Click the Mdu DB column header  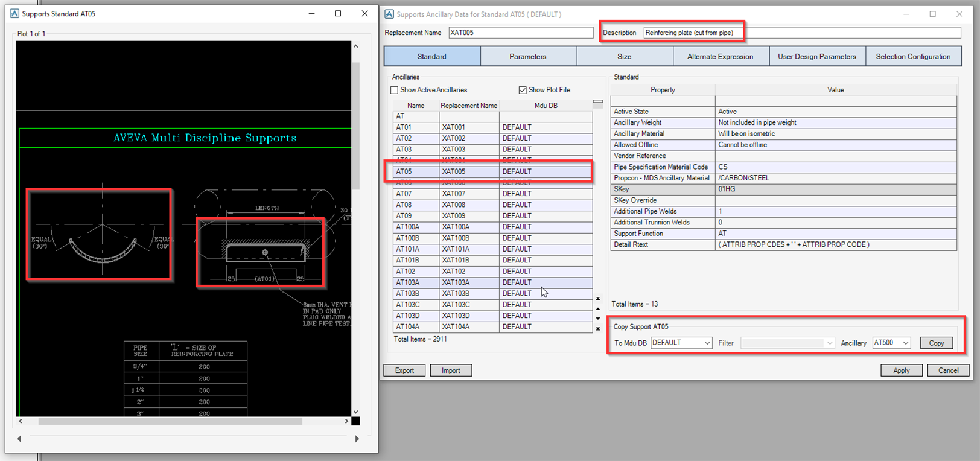pos(546,106)
